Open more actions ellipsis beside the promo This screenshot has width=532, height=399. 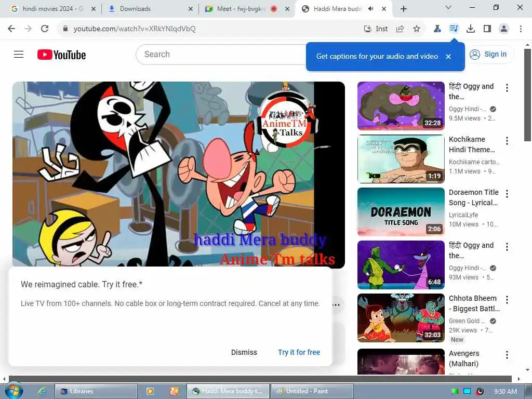[x=336, y=304]
